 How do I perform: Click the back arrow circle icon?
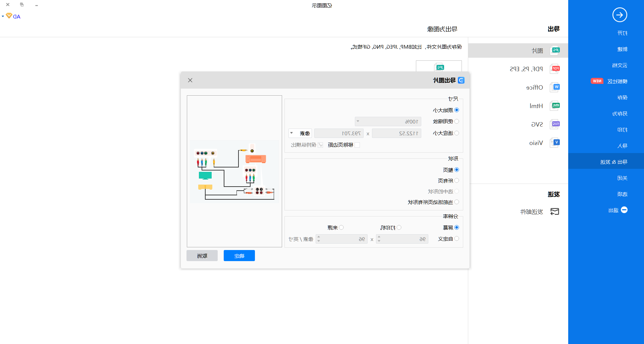pos(620,15)
